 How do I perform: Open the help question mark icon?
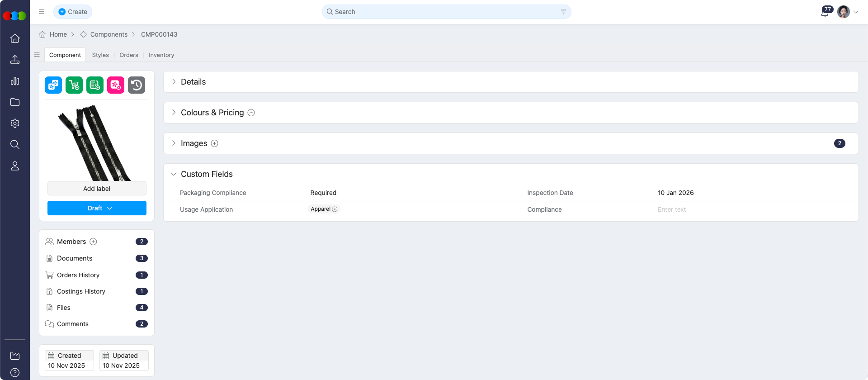[15, 373]
